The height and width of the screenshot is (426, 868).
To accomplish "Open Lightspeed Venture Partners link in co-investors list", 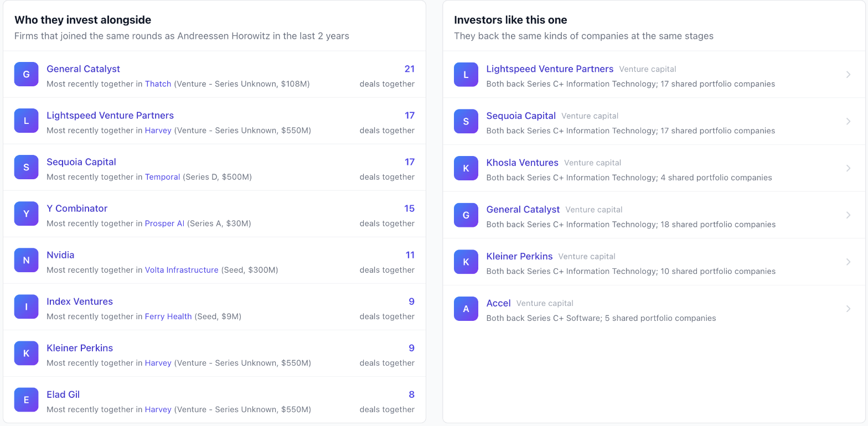I will coord(110,115).
